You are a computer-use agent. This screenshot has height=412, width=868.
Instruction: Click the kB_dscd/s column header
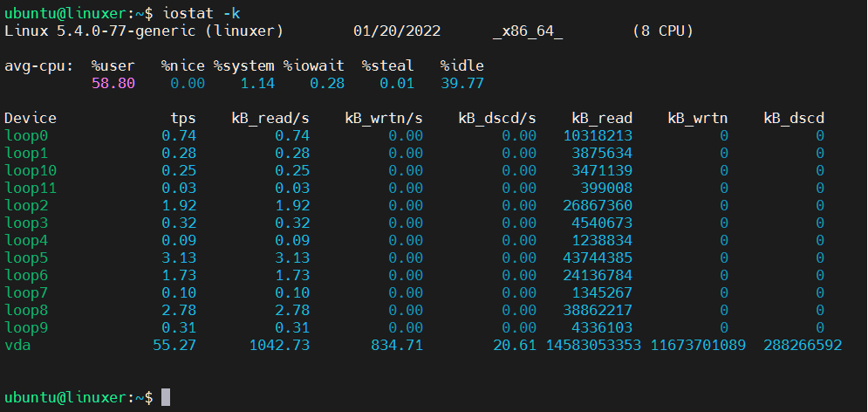[x=497, y=118]
